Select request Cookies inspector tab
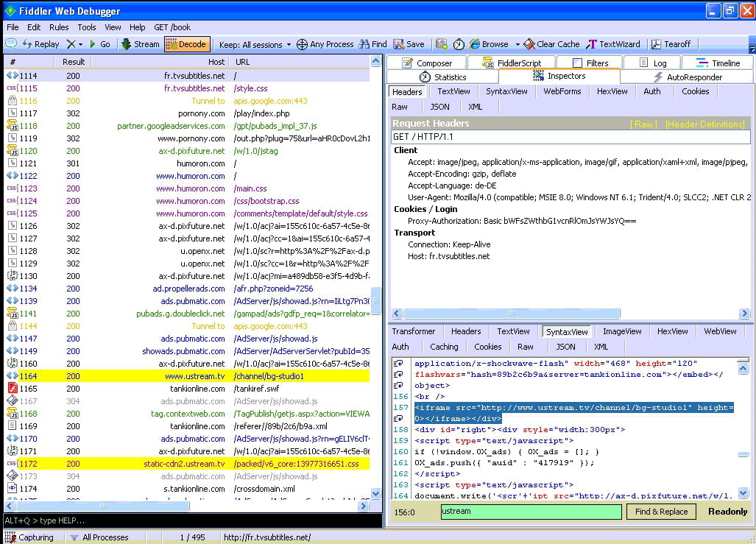Screen dimensions: 756x544 (695, 91)
